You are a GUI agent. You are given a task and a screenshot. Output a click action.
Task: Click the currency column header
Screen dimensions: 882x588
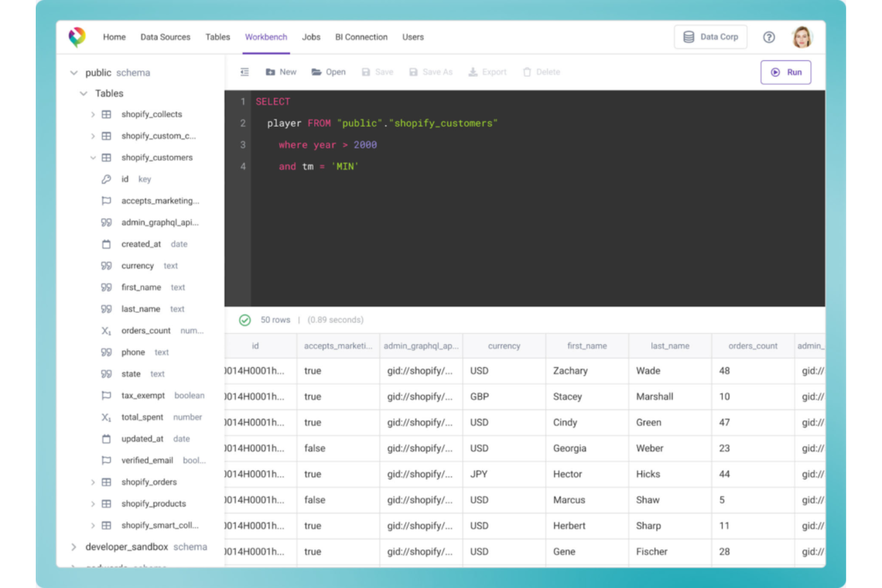pos(504,346)
